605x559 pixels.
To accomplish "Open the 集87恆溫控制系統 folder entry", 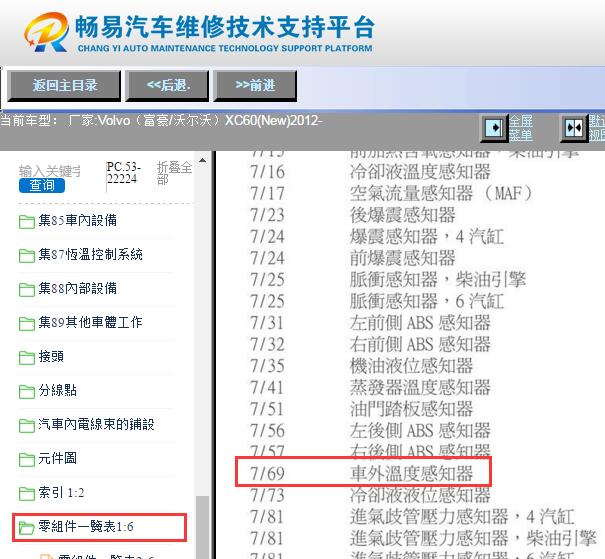I will (x=91, y=255).
